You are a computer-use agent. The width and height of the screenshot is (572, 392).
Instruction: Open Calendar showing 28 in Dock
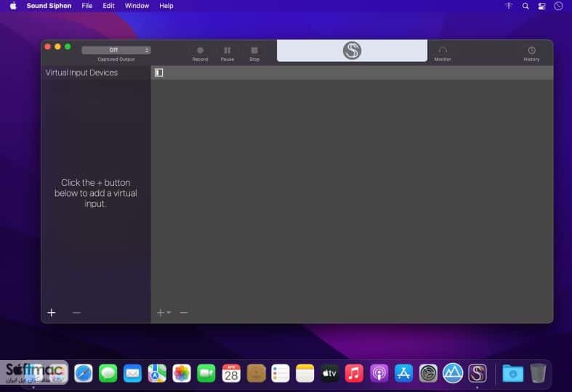coord(231,373)
